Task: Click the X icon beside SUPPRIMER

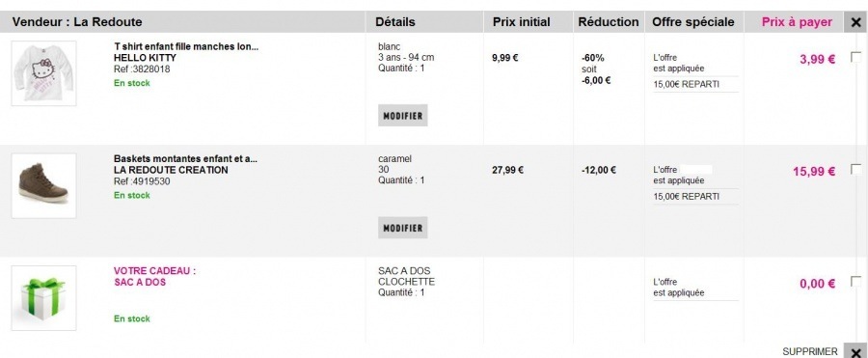Action: click(855, 352)
